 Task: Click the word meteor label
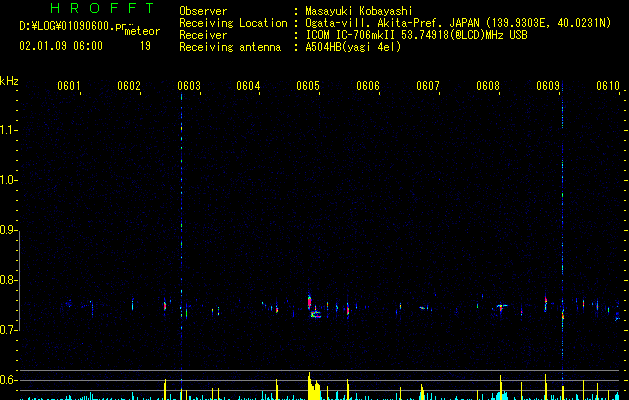click(142, 31)
